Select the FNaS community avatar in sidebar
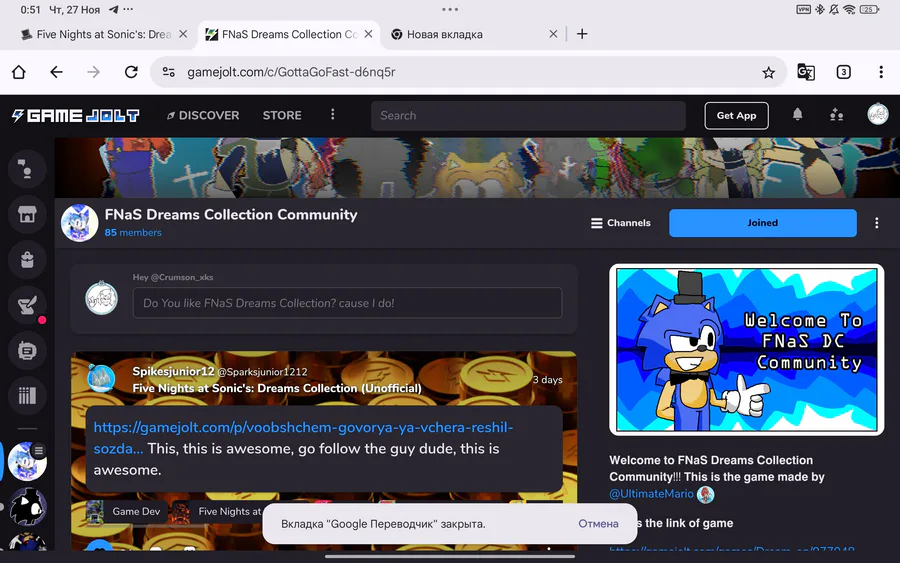 [x=27, y=461]
